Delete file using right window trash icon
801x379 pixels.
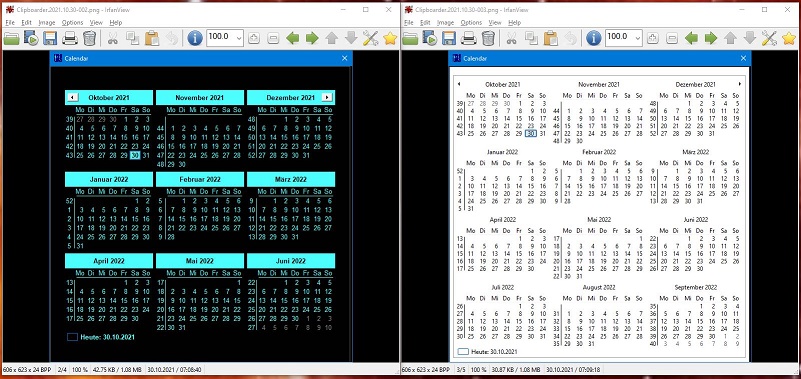click(488, 38)
